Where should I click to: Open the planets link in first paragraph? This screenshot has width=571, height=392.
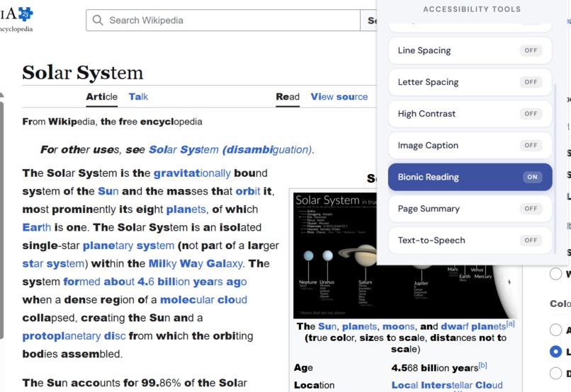[x=186, y=209]
